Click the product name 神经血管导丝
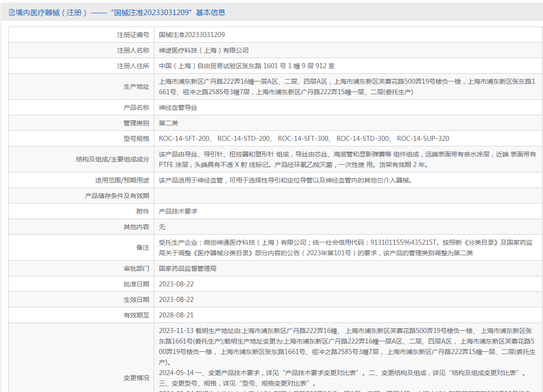The image size is (543, 392). point(178,107)
